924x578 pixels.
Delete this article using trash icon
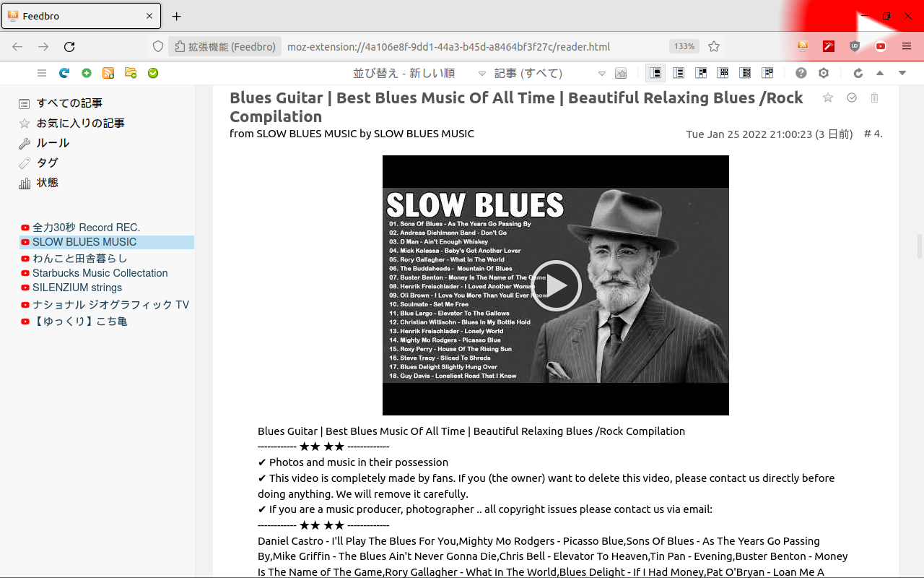point(874,98)
